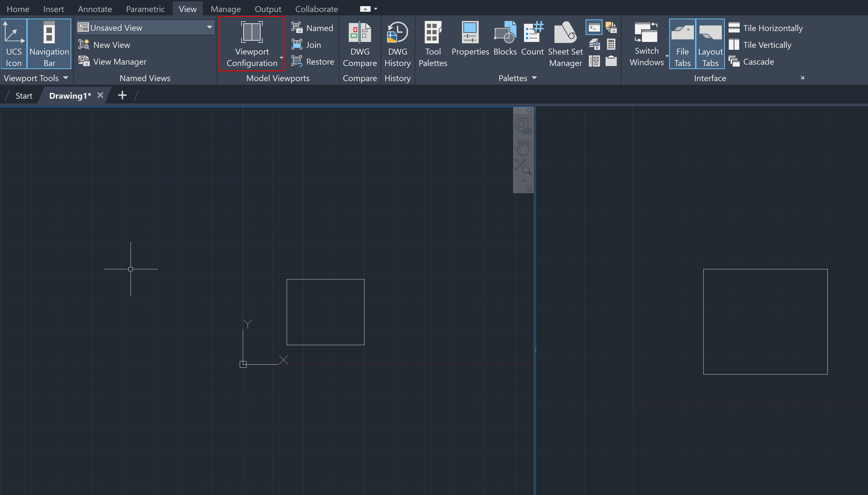Image resolution: width=868 pixels, height=495 pixels.
Task: Open the Unsaved View dropdown
Action: pyautogui.click(x=210, y=27)
